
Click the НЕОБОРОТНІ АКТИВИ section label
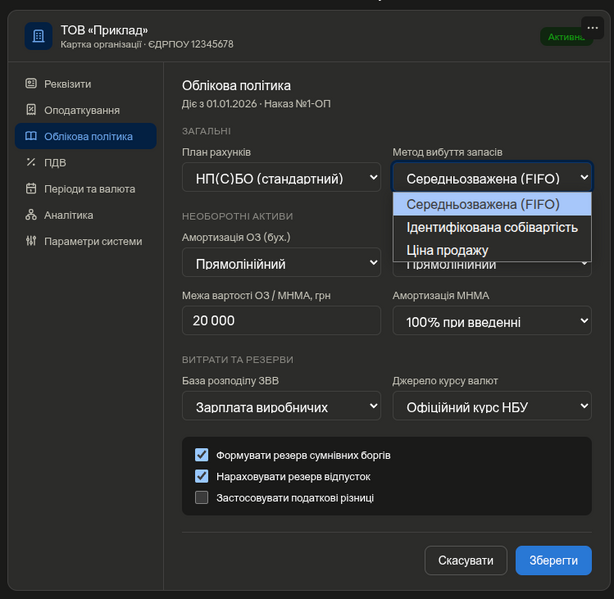[237, 216]
